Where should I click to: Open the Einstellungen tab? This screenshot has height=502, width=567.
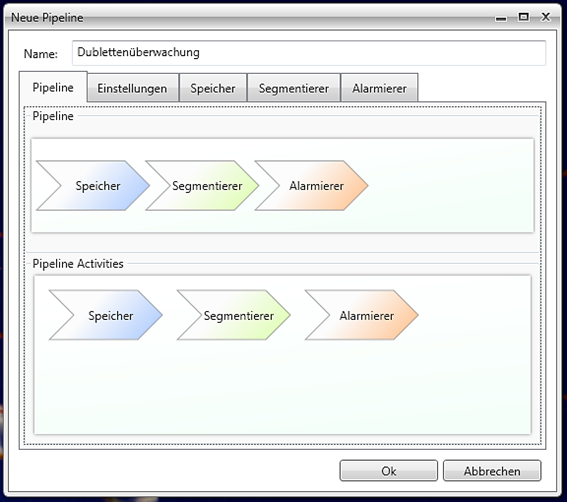pyautogui.click(x=132, y=88)
